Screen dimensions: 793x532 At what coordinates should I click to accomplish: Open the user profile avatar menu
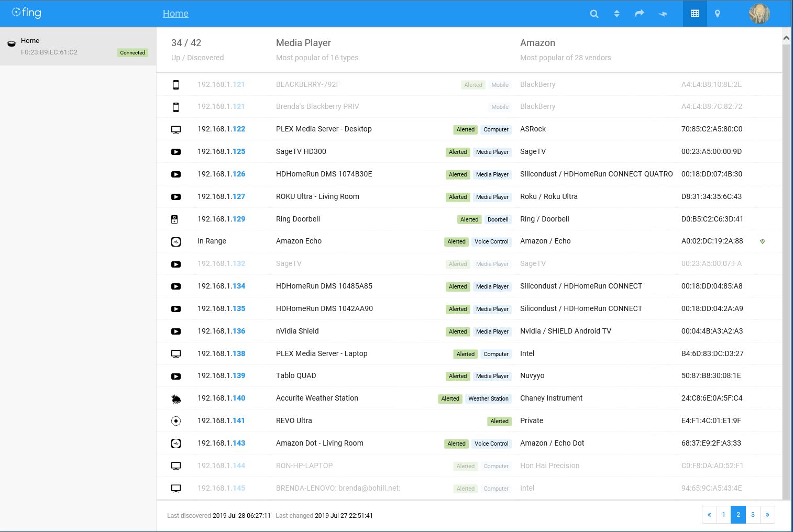[x=759, y=14]
